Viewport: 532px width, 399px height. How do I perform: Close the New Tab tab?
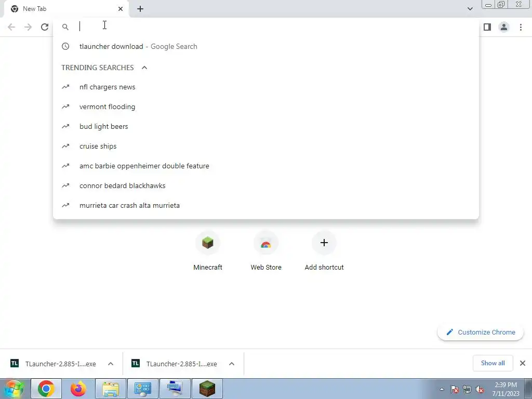pos(121,9)
